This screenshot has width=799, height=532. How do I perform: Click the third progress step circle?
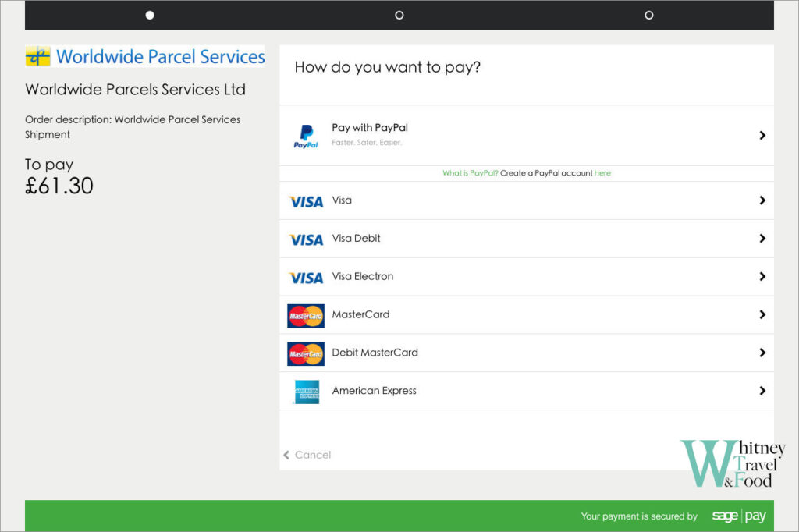pyautogui.click(x=648, y=16)
